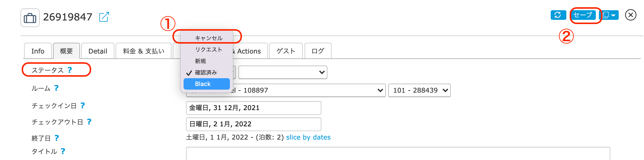This screenshot has width=644, height=160.
Task: Open the empty sub-status dropdown
Action: pyautogui.click(x=283, y=72)
